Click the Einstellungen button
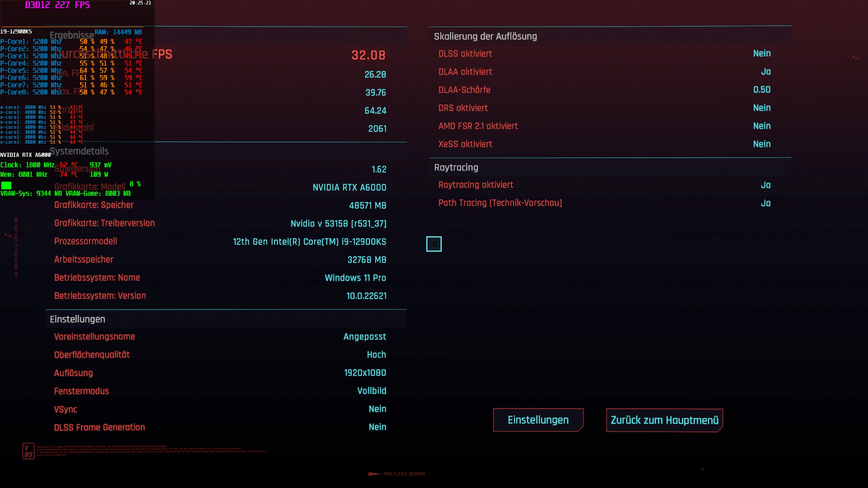This screenshot has height=488, width=868. pos(538,420)
